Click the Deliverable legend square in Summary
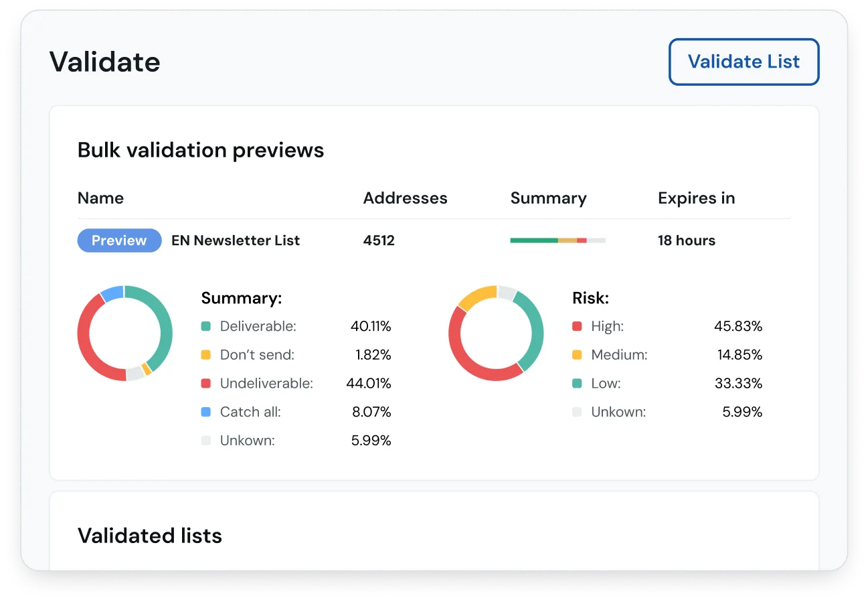Viewport: 868px width, 600px height. (x=206, y=326)
